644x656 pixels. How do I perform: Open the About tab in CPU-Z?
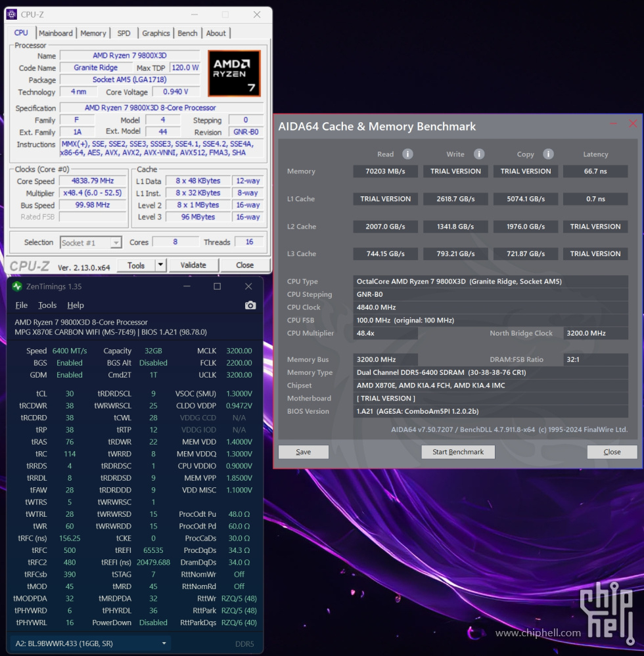coord(216,33)
